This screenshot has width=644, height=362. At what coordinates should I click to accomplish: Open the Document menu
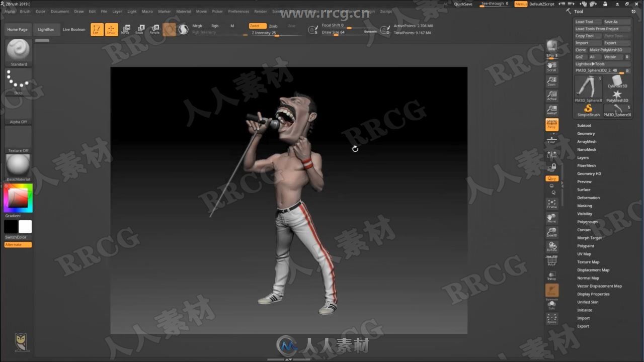(x=60, y=11)
